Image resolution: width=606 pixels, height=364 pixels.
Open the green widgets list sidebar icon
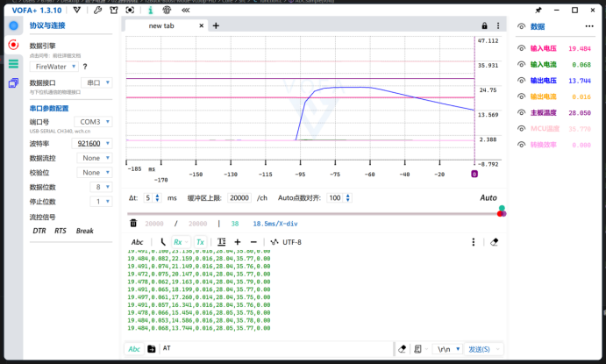tap(13, 63)
